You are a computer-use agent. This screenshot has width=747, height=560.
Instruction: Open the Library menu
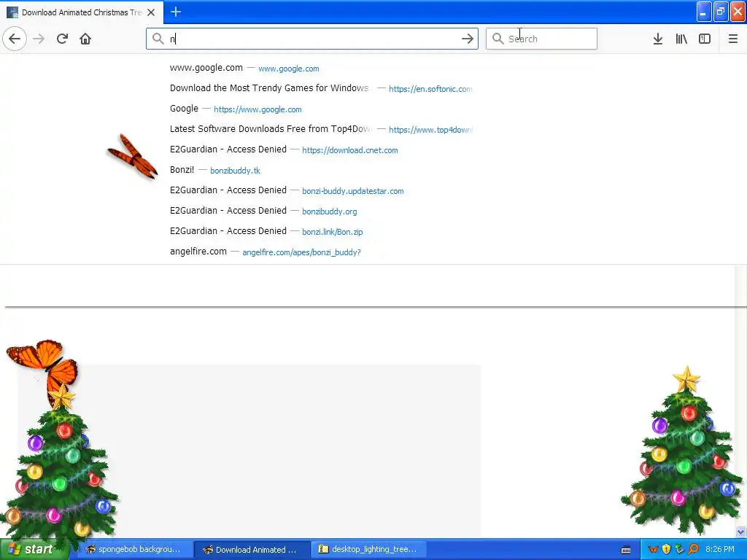tap(681, 39)
